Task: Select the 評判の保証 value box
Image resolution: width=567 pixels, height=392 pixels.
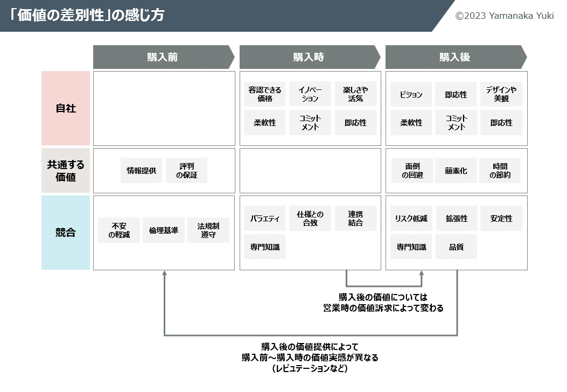Action: (x=187, y=170)
